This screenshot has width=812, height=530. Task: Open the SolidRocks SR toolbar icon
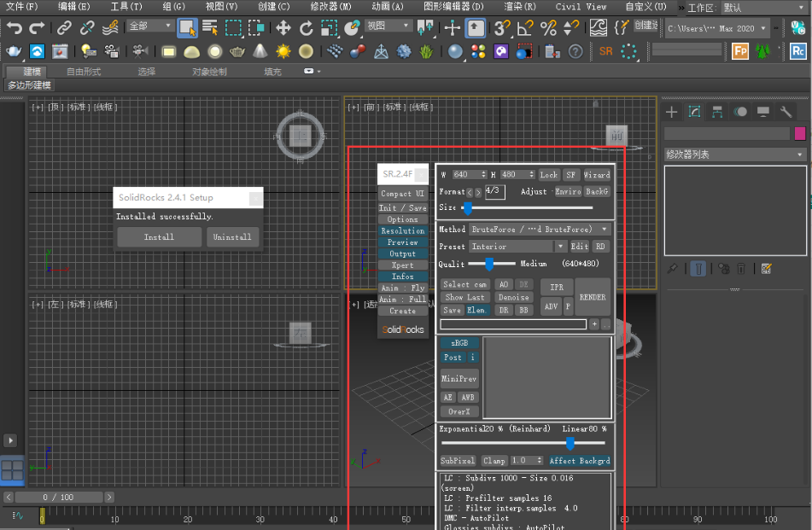[605, 51]
